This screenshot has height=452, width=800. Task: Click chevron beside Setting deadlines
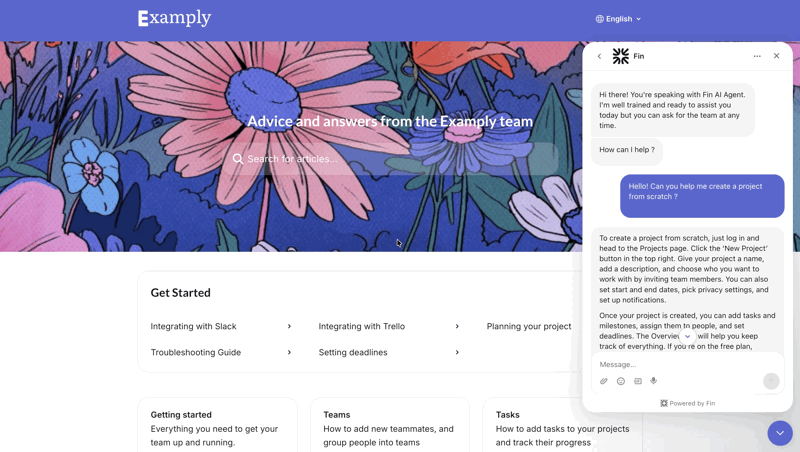(x=457, y=352)
